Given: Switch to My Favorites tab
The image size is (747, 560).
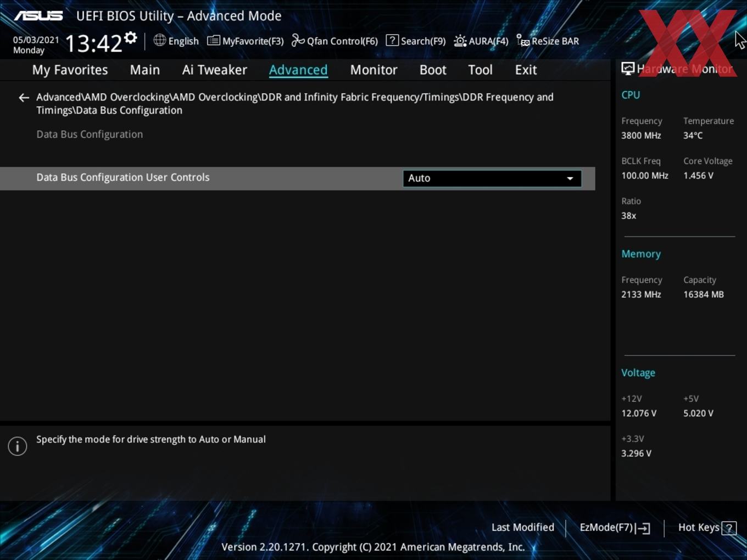Looking at the screenshot, I should pyautogui.click(x=70, y=70).
